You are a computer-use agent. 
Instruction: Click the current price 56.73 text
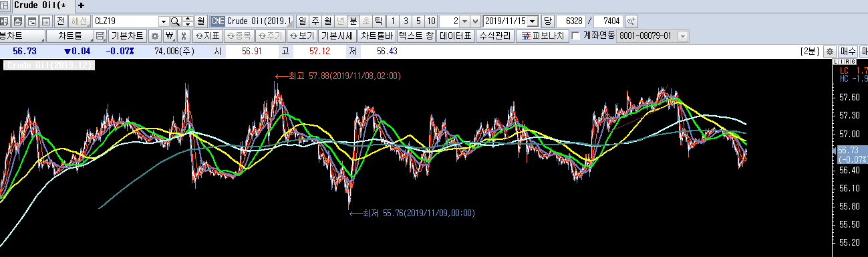pyautogui.click(x=25, y=51)
